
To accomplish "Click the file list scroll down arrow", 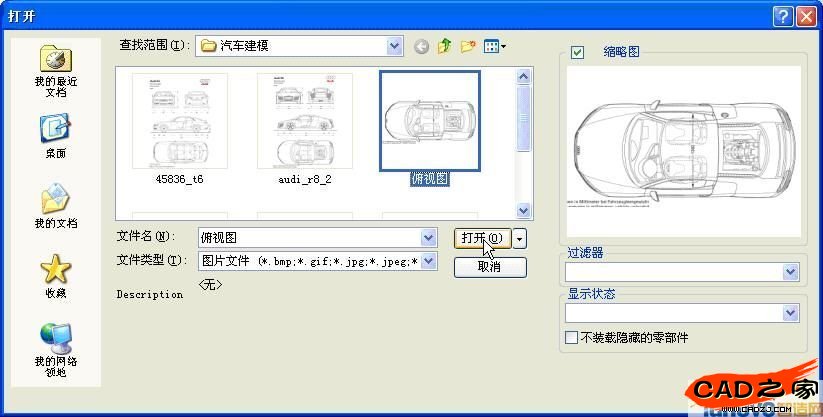I will [x=523, y=210].
